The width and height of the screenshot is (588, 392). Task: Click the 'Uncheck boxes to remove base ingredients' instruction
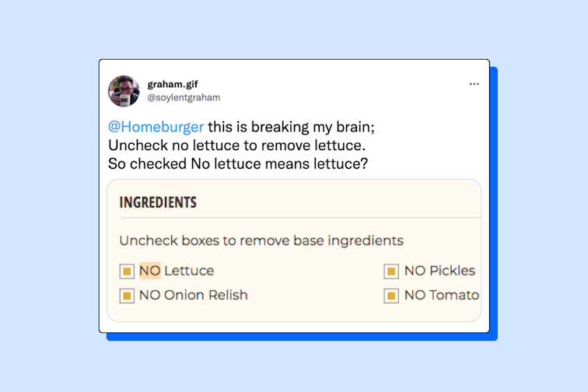point(261,240)
